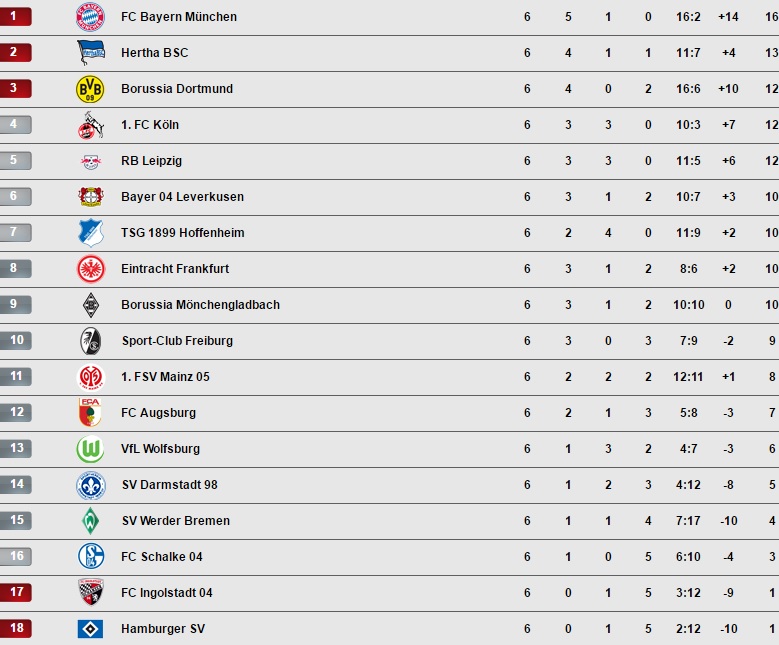Select the TSG 1899 Hoffenheim crest
Viewport: 779px width, 645px height.
pos(91,233)
